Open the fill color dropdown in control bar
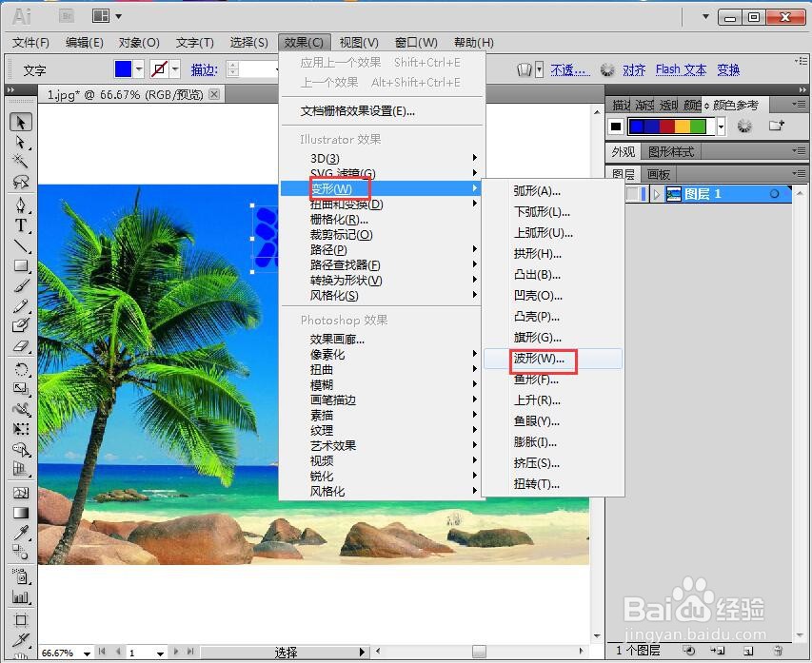Image resolution: width=812 pixels, height=663 pixels. (139, 68)
